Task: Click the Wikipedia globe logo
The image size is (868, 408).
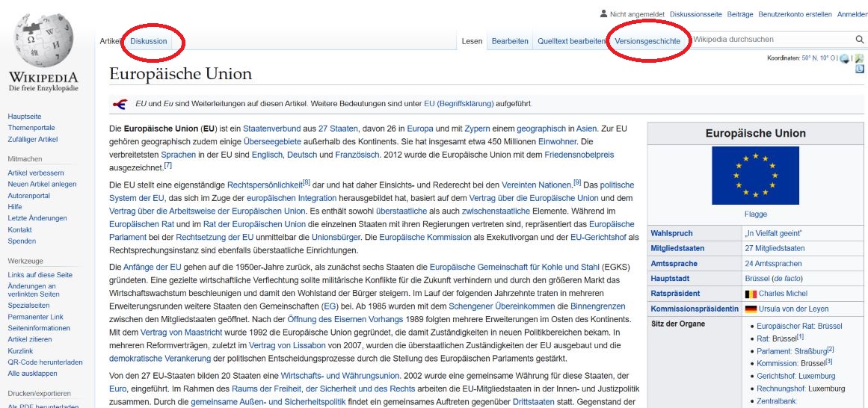Action: point(43,41)
